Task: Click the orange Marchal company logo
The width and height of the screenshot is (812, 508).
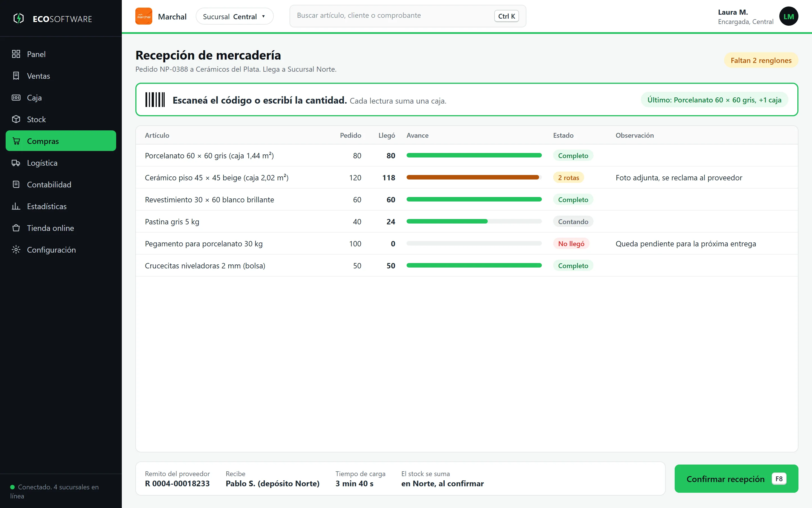Action: [144, 16]
